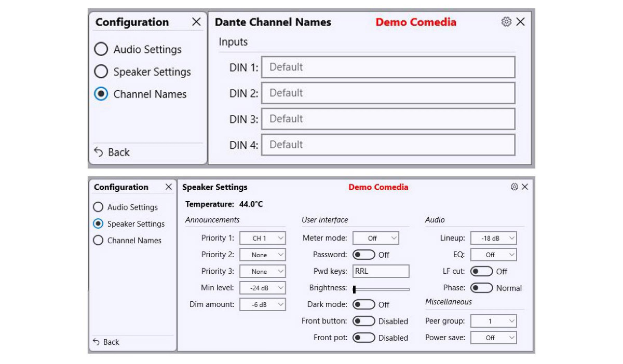
Task: Click the DIN 1 name field
Action: [x=388, y=67]
